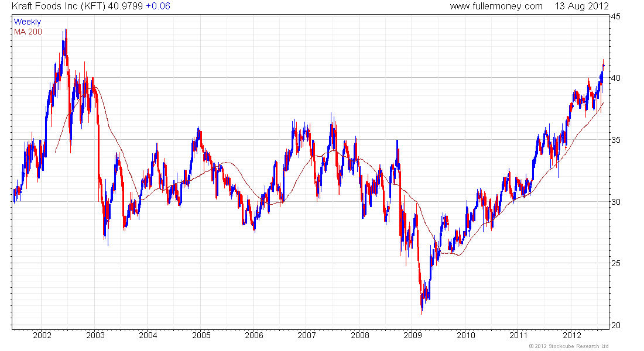Click the 2008 year axis label

360,335
